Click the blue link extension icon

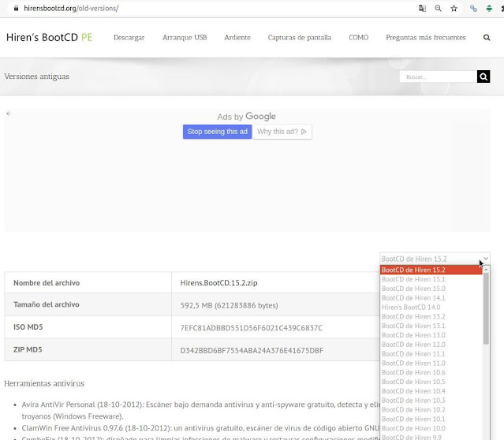click(473, 9)
